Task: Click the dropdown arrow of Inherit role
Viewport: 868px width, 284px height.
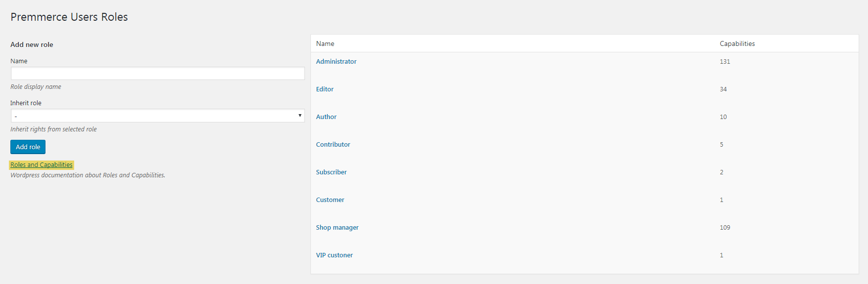Action: [x=300, y=116]
